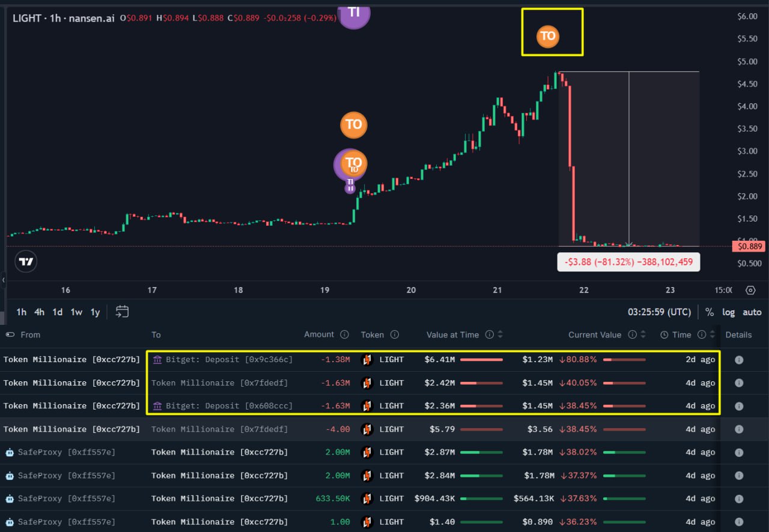The image size is (769, 532).
Task: Sort the table by the Time column
Action: [713, 334]
